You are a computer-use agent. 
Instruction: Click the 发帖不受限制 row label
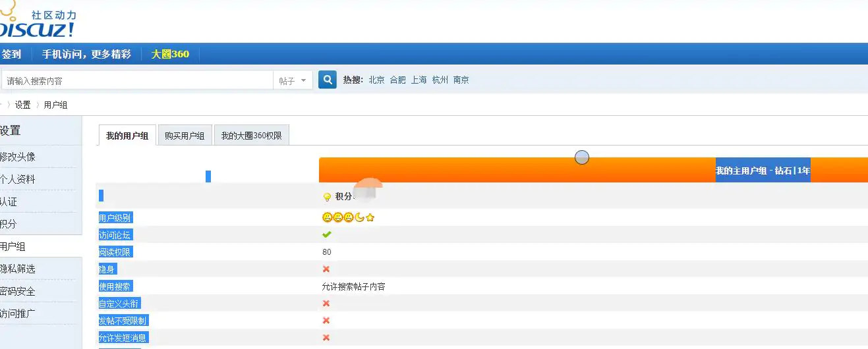123,321
